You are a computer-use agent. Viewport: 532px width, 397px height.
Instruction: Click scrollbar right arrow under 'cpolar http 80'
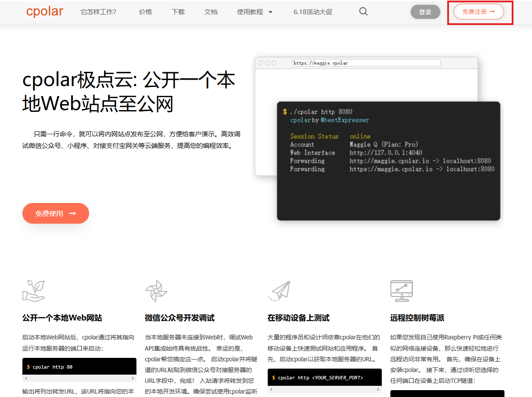tap(133, 379)
